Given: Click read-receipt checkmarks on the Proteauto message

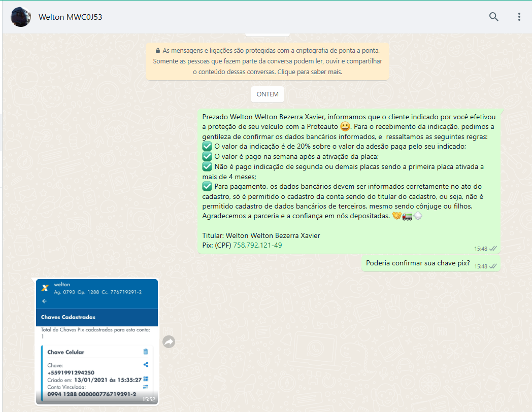Looking at the screenshot, I should pos(492,249).
